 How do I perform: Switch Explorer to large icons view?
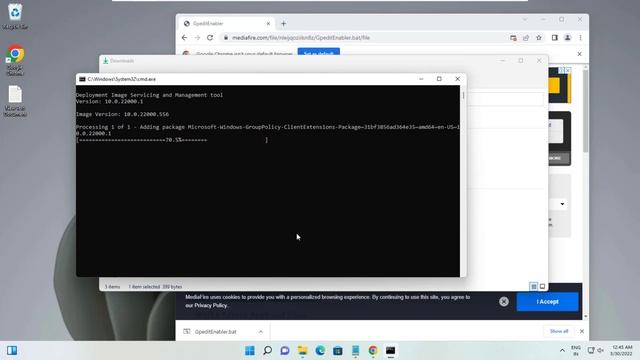pos(542,287)
